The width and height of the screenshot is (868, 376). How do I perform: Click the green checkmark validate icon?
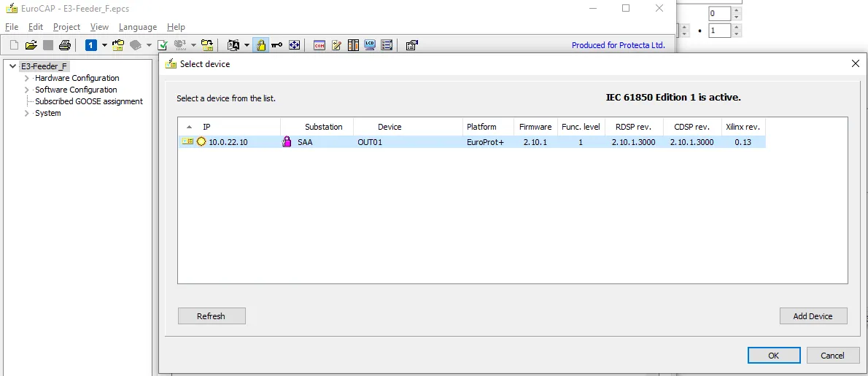pos(163,45)
